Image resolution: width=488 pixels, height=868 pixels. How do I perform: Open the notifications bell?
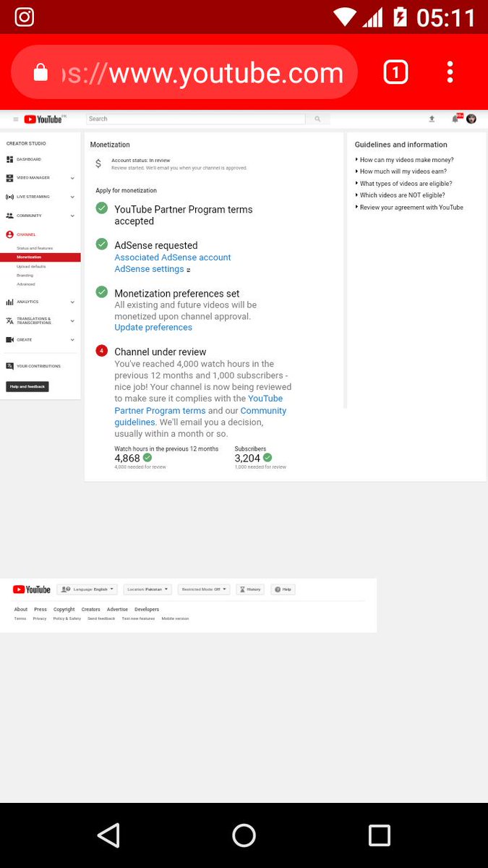coord(455,119)
